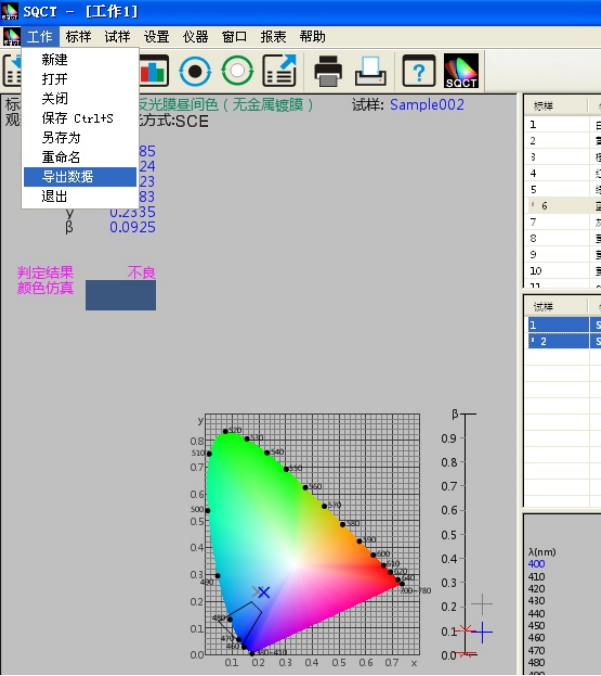601x676 pixels.
Task: Click the SQCT logo toolbar icon
Action: [462, 71]
